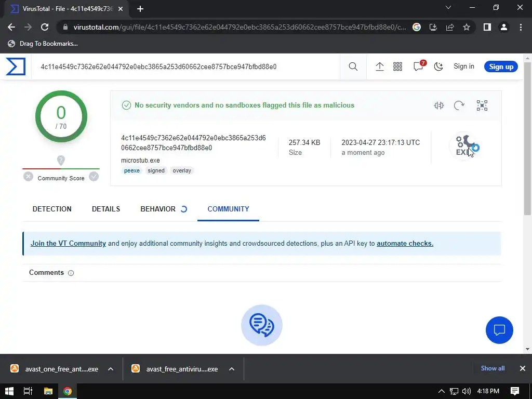This screenshot has height=399, width=532.
Task: Toggle dark mode moon icon
Action: 438,66
